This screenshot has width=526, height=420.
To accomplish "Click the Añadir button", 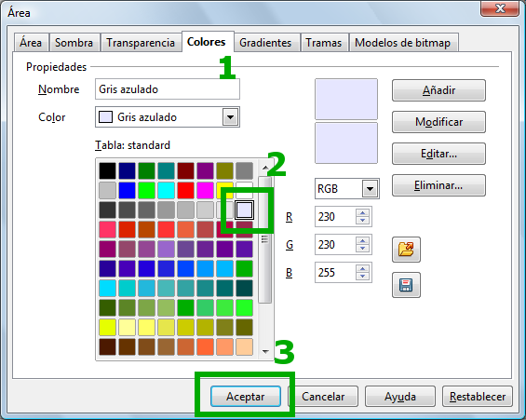I will [438, 90].
